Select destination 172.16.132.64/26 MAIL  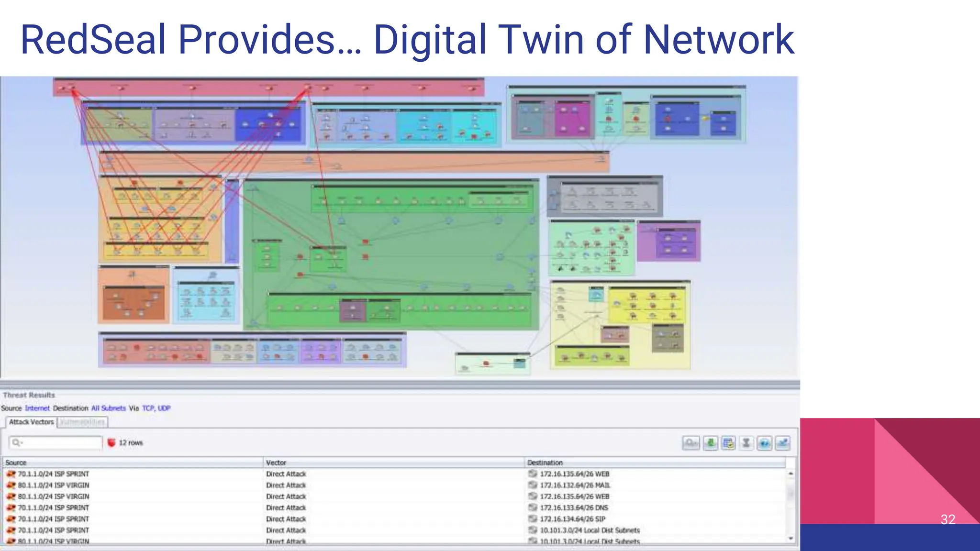[575, 485]
